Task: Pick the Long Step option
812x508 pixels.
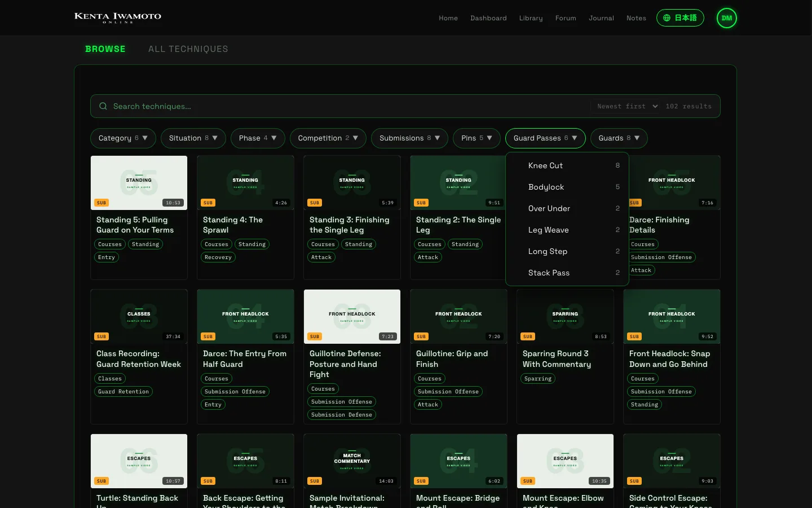Action: point(567,251)
